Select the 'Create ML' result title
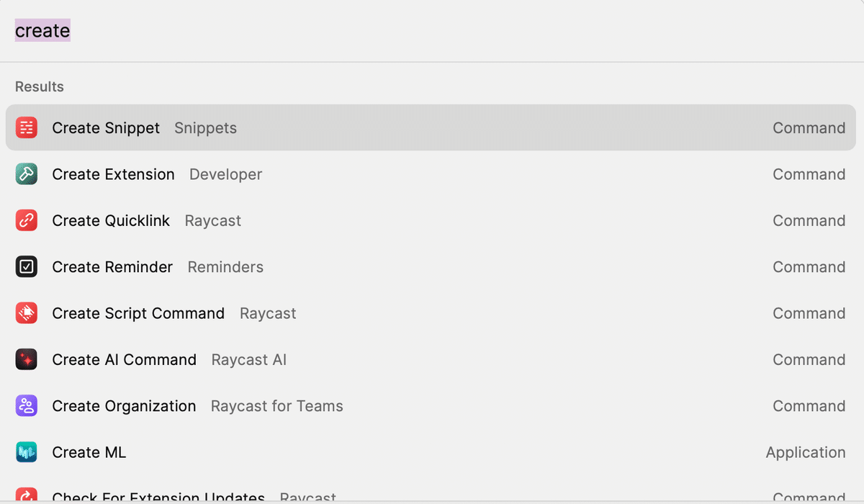 pyautogui.click(x=89, y=452)
